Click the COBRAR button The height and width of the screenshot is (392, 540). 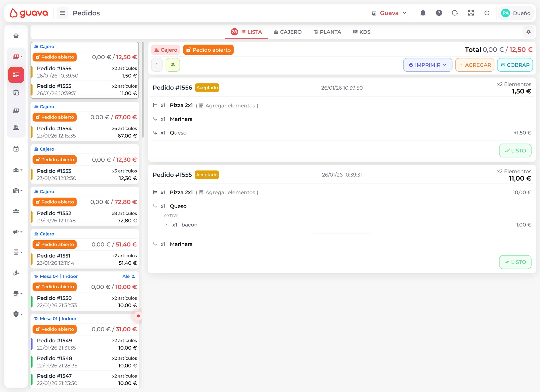click(515, 65)
